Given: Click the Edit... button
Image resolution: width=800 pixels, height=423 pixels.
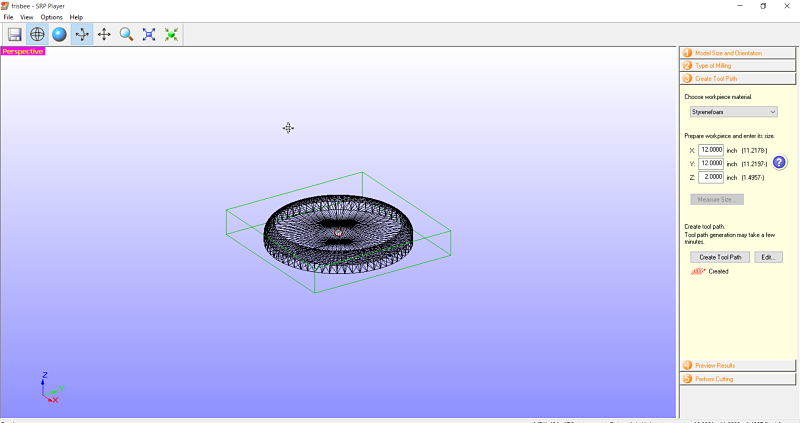Looking at the screenshot, I should coord(768,257).
